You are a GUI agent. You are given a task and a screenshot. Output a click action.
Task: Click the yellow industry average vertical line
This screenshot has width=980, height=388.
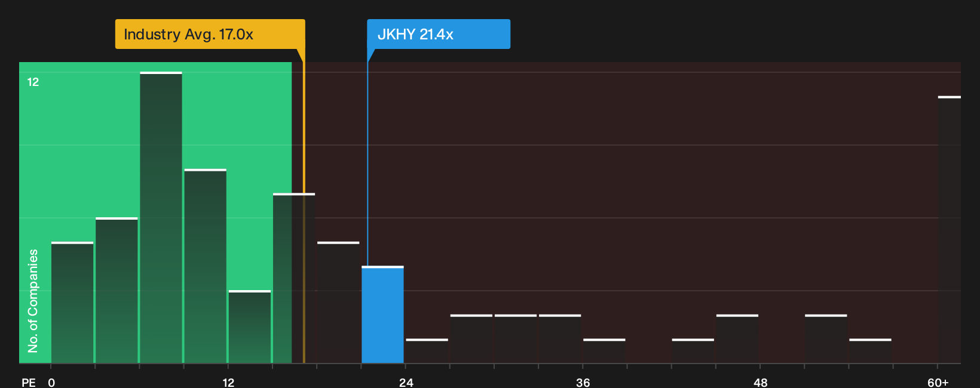click(x=304, y=206)
